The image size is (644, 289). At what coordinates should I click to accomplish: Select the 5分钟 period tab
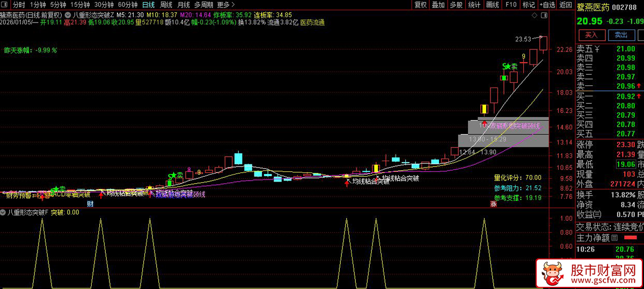point(59,5)
